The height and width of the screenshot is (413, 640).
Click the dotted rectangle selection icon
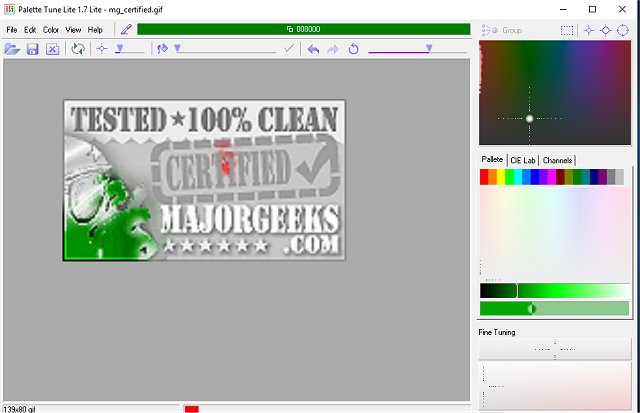(x=567, y=30)
